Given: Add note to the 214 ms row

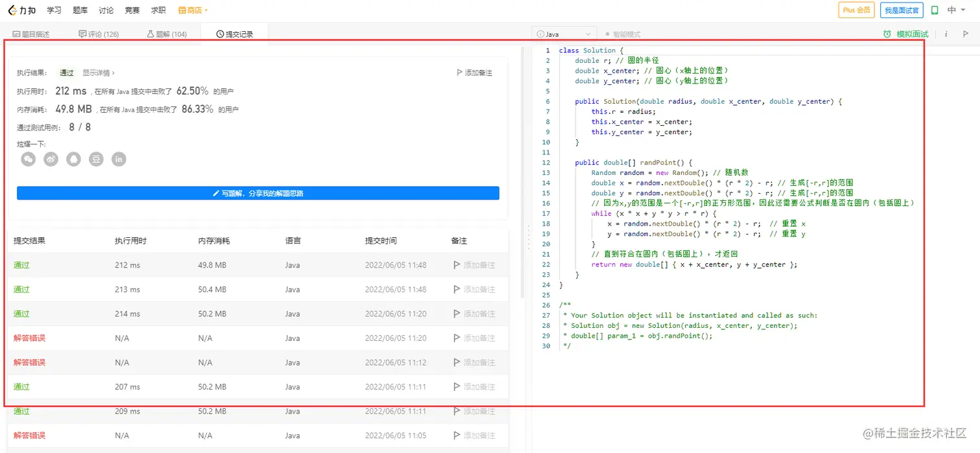Looking at the screenshot, I should (x=474, y=314).
